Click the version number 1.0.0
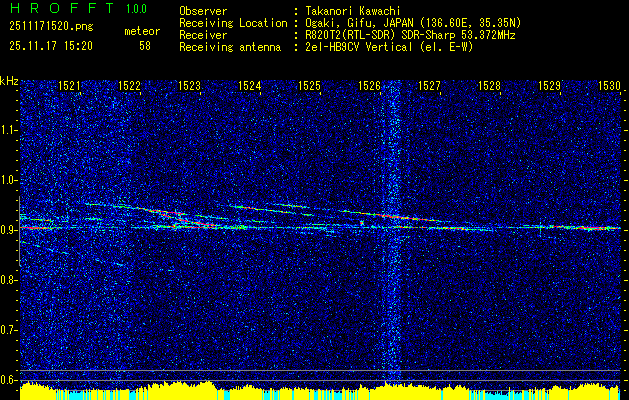The height and width of the screenshot is (400, 629). [x=136, y=9]
